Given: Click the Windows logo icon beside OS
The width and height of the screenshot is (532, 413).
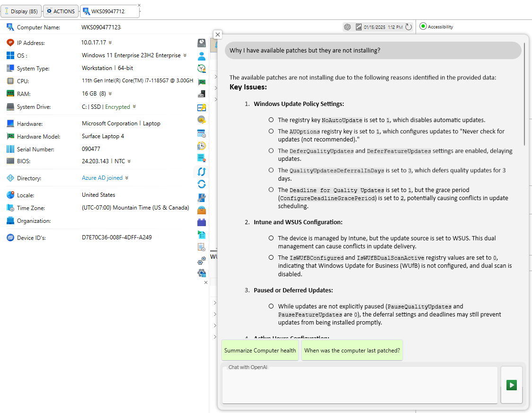Looking at the screenshot, I should [10, 55].
